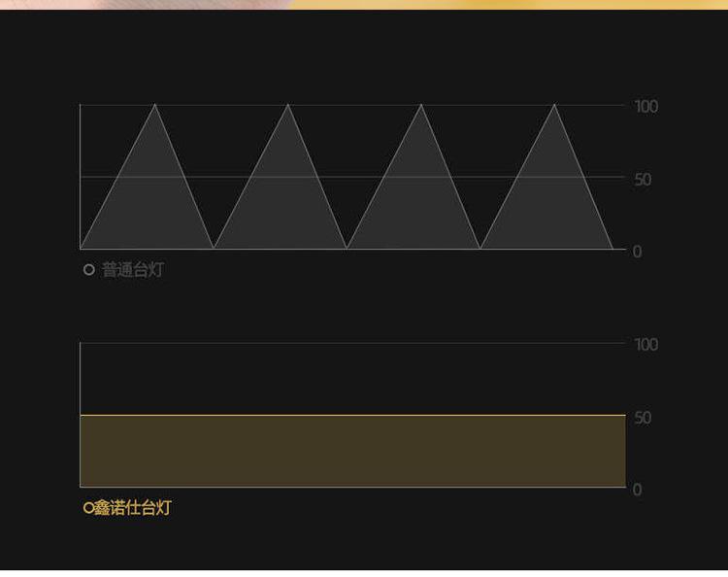Click the 普通台灯 legend label

(x=133, y=269)
